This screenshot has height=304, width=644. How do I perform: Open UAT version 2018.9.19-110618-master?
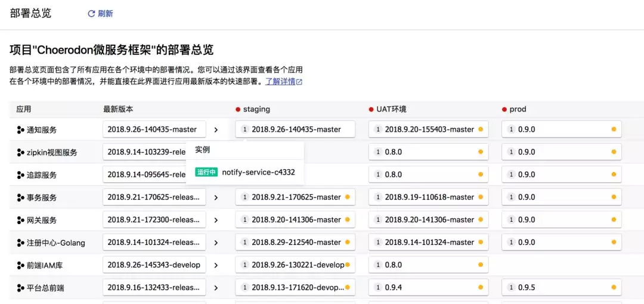(x=428, y=197)
